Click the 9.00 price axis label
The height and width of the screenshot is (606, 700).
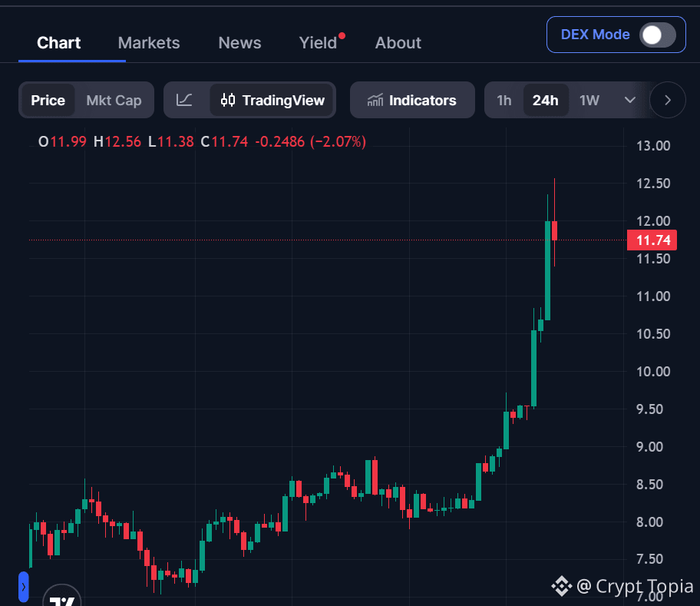pos(649,446)
